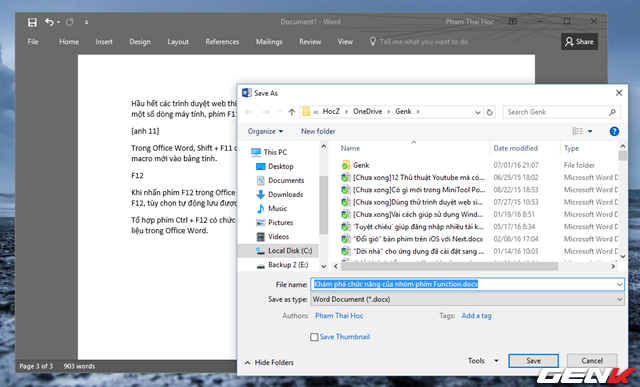The width and height of the screenshot is (640, 387).
Task: Select Desktop in the navigation pane
Action: 275,166
